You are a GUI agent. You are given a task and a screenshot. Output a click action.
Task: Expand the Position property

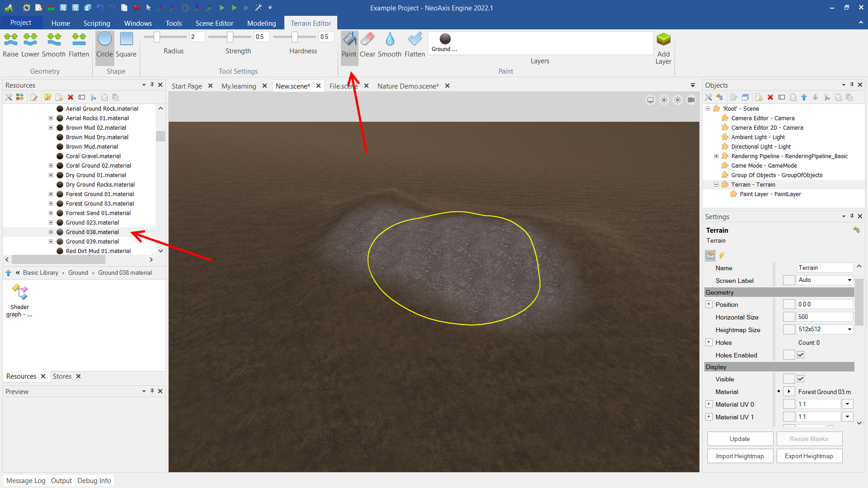pyautogui.click(x=709, y=305)
